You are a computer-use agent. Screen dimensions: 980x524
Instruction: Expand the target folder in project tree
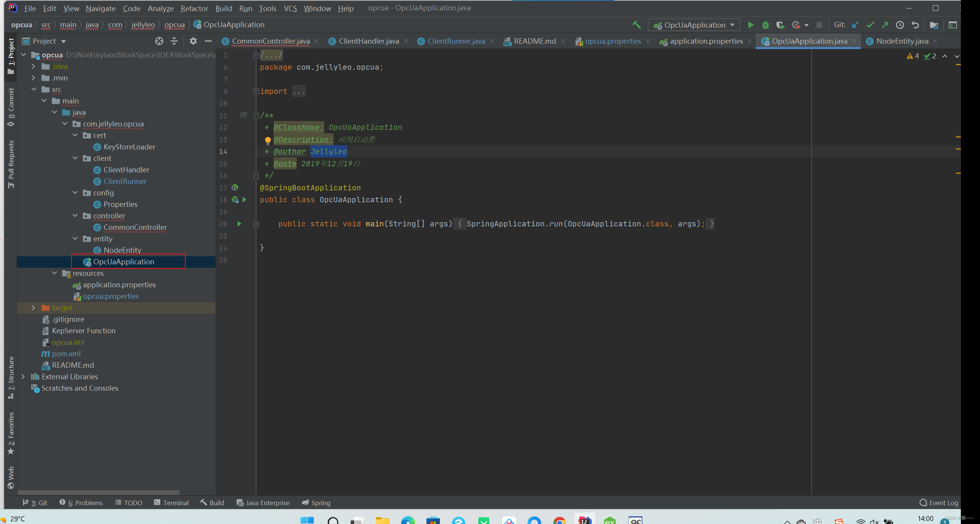click(33, 308)
